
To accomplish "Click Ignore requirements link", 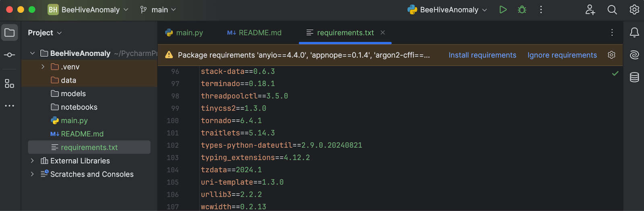I will pos(562,55).
